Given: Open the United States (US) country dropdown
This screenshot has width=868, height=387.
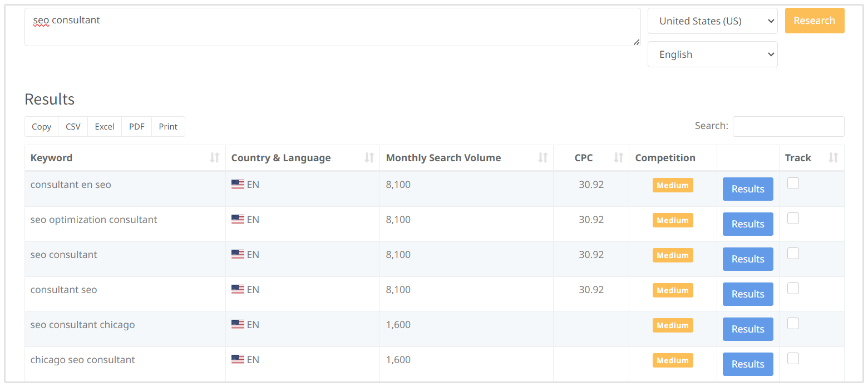Looking at the screenshot, I should pyautogui.click(x=712, y=21).
